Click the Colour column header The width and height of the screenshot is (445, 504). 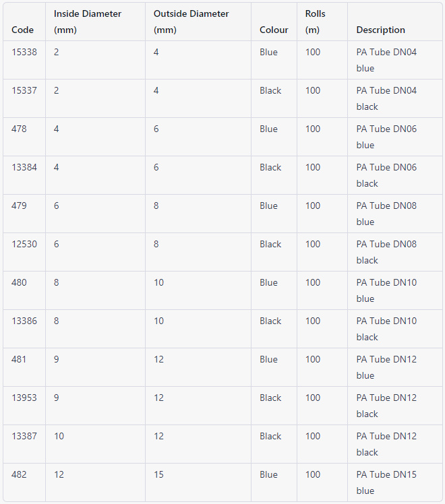274,30
